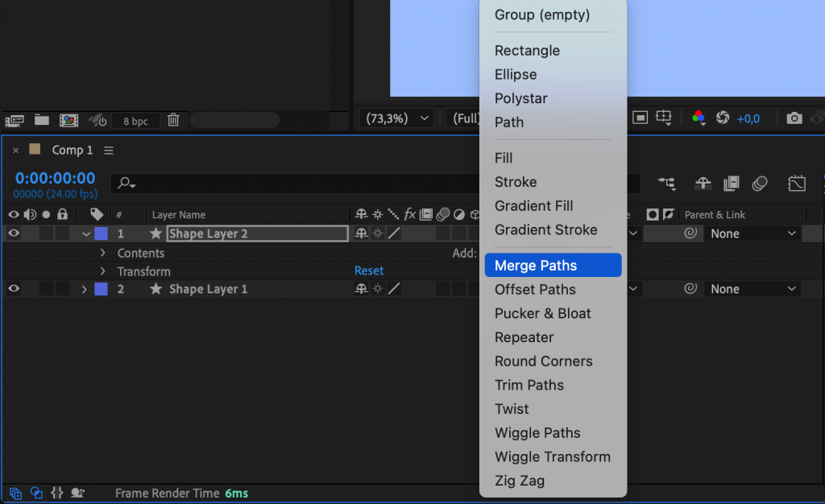Enable frame blending for the composition
This screenshot has width=825, height=504.
pyautogui.click(x=731, y=184)
